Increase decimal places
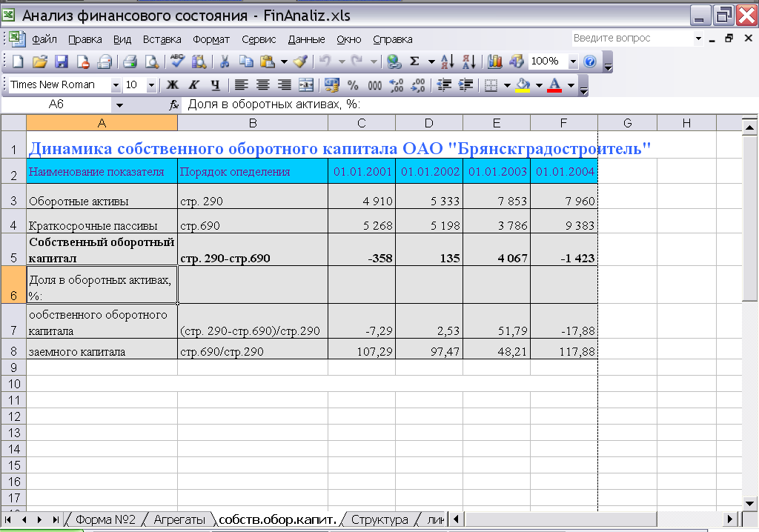Image resolution: width=759 pixels, height=532 pixels. [397, 85]
